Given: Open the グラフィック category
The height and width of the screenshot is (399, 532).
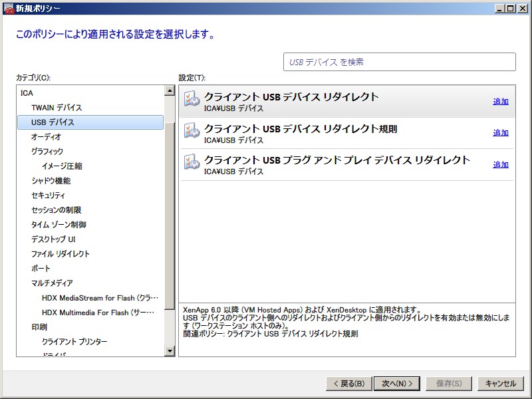Looking at the screenshot, I should (x=47, y=152).
